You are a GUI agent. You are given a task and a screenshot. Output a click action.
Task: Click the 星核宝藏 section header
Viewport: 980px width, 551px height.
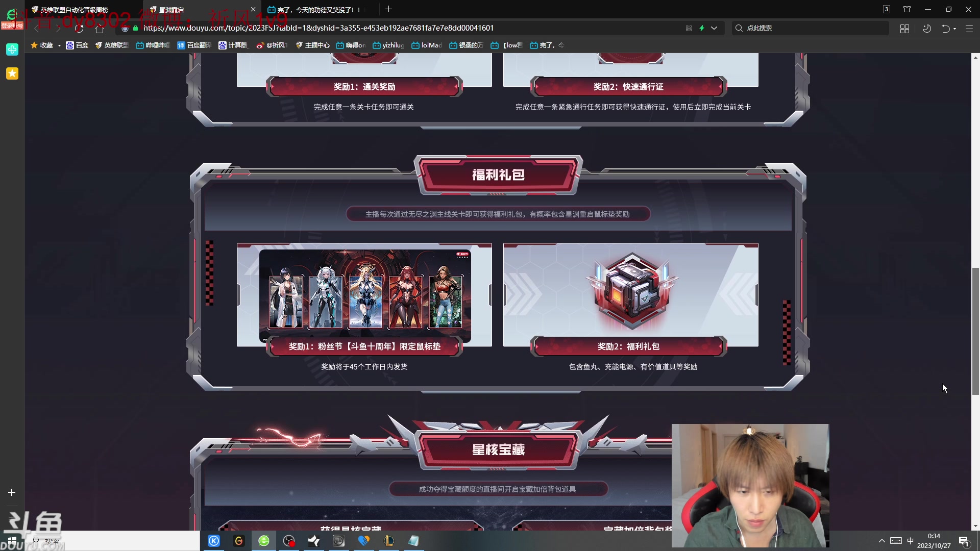tap(498, 450)
